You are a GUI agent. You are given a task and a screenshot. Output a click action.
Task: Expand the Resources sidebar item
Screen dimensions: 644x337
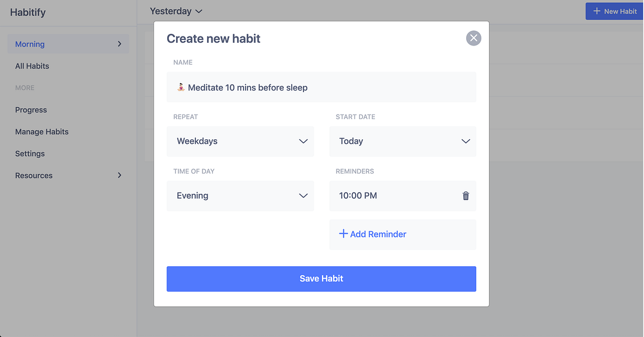pos(119,175)
